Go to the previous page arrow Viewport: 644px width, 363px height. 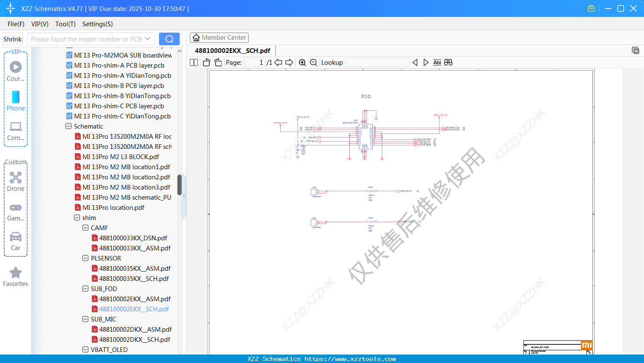(278, 62)
